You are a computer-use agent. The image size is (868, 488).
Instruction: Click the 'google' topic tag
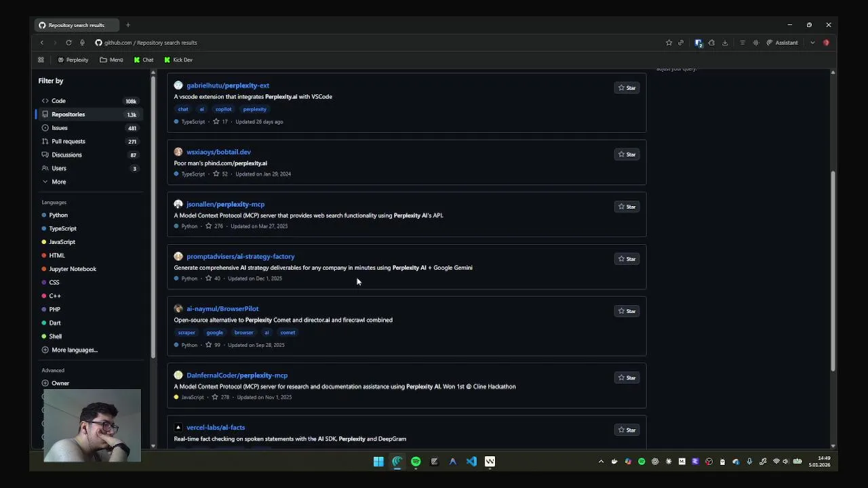coord(214,333)
